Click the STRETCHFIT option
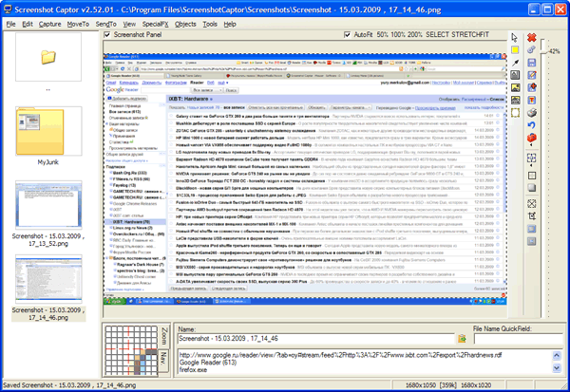Image resolution: width=570 pixels, height=392 pixels. (x=470, y=34)
